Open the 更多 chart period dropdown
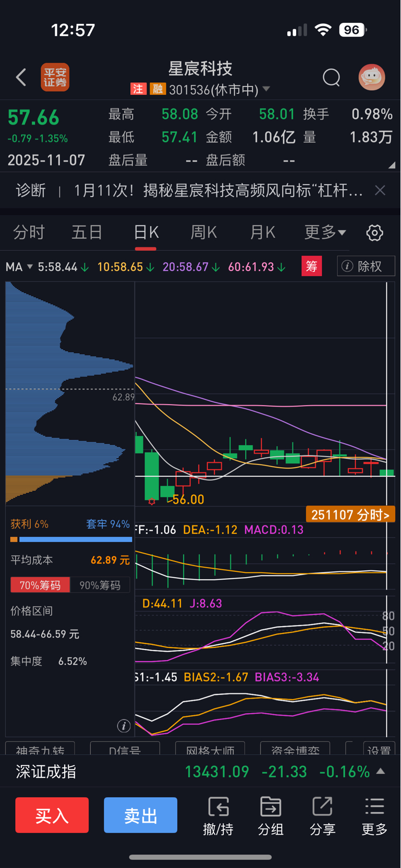This screenshot has width=401, height=868. [325, 232]
